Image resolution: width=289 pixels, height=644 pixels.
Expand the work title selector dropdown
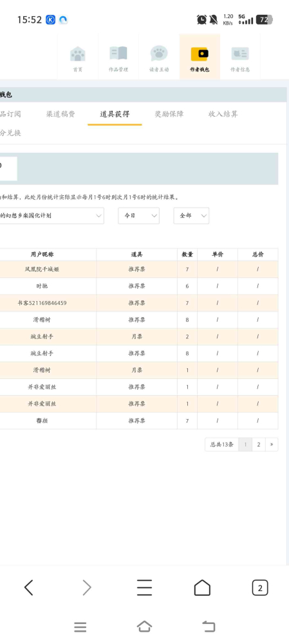click(x=51, y=215)
